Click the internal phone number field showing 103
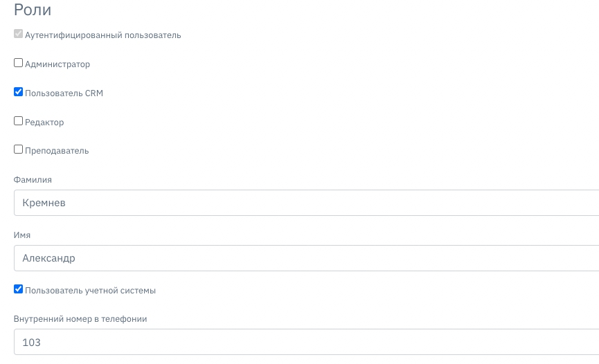 306,342
